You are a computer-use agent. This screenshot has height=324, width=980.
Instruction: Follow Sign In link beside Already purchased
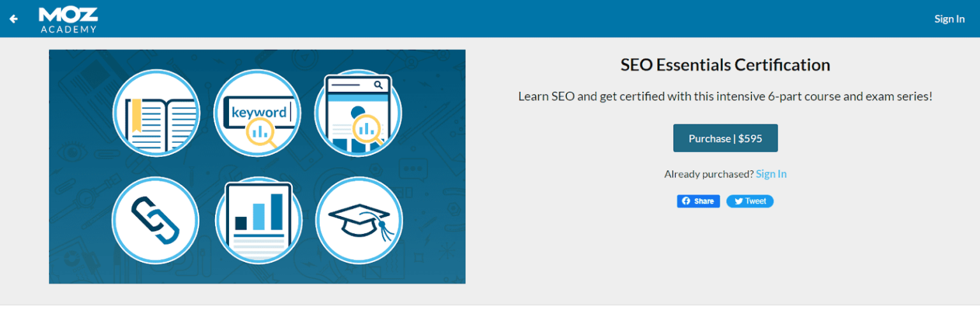771,173
